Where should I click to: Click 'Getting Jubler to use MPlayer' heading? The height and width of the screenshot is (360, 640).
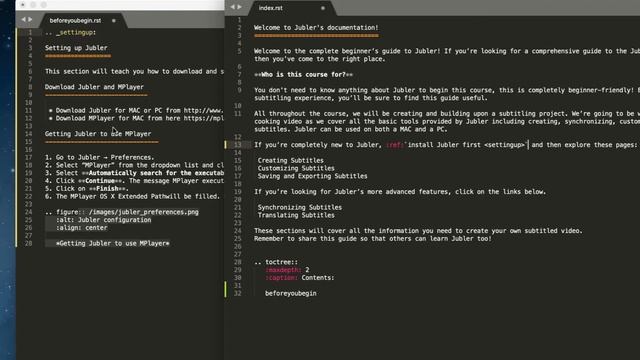98,134
